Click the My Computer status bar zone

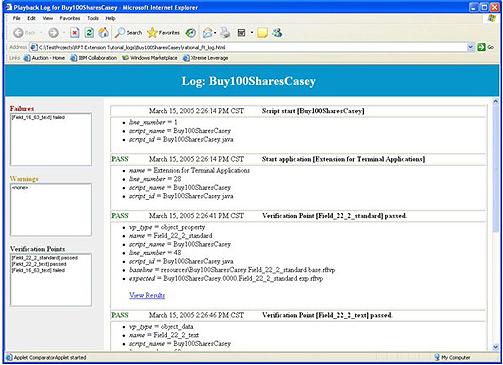click(x=452, y=357)
